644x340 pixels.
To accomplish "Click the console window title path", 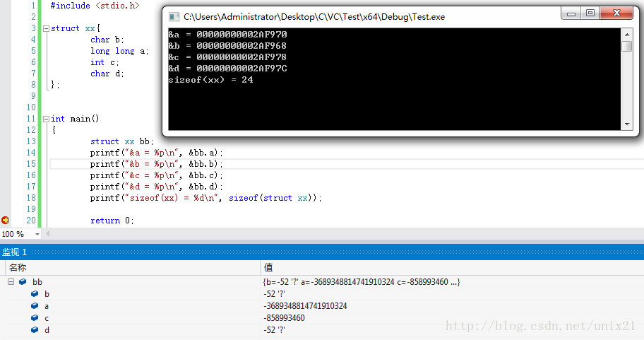I will 314,17.
